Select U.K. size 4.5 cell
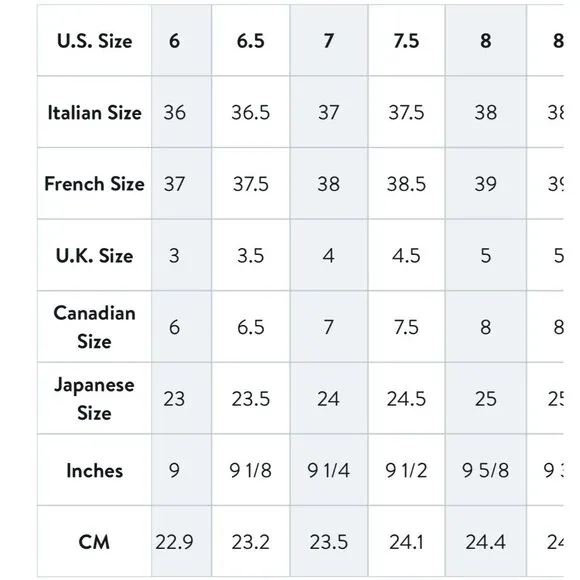The image size is (580, 580). (406, 256)
